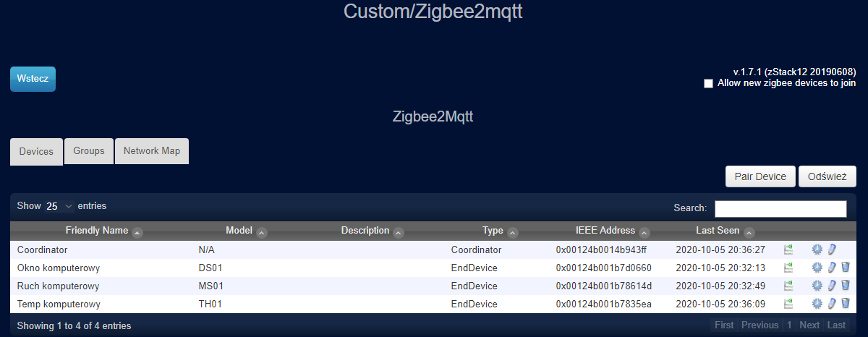Delete Okno komputerowy with trash icon
The image size is (868, 337).
tap(846, 268)
